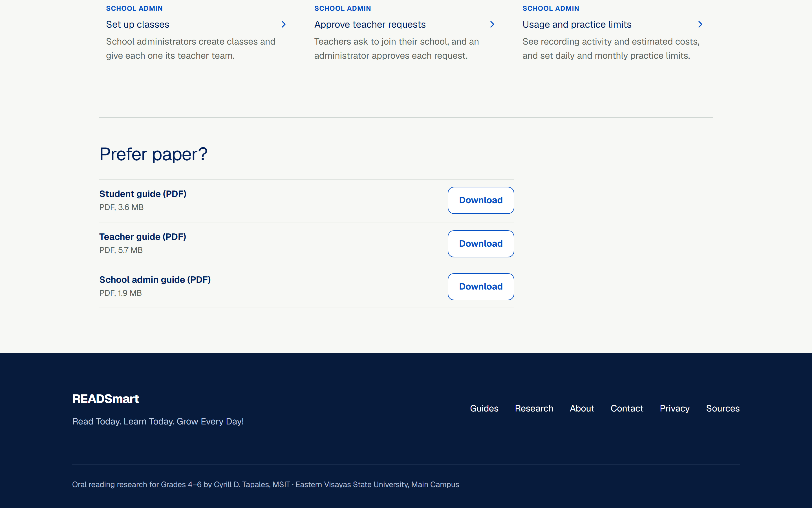Screen dimensions: 812x508
Task: Click the Student guide (PDF) title
Action: pos(143,194)
